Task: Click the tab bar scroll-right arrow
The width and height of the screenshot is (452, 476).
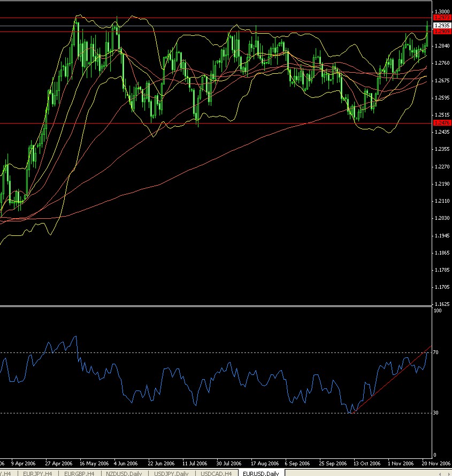Action: pos(448,474)
